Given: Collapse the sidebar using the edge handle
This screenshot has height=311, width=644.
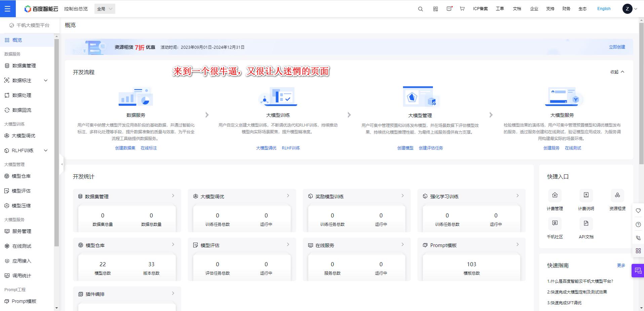Looking at the screenshot, I should (62, 164).
